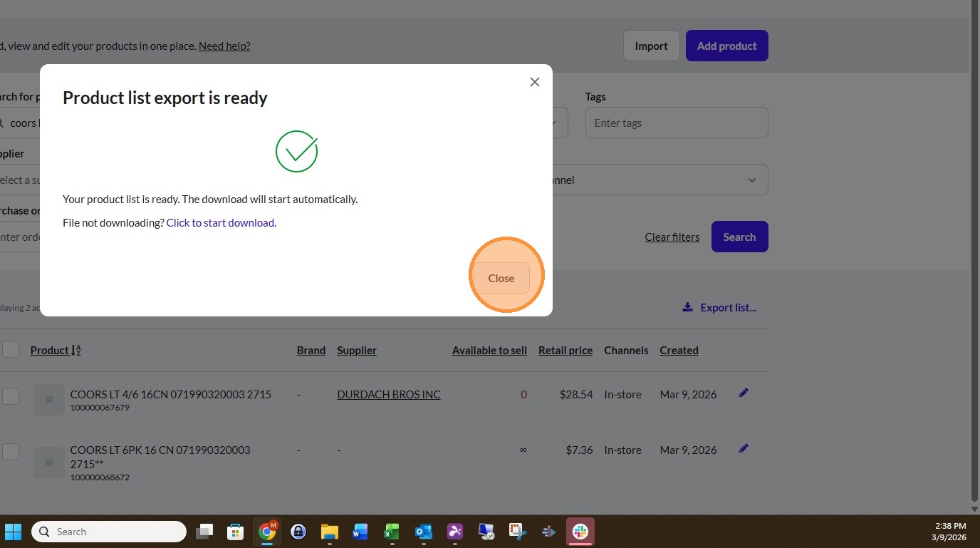Open supplier DURDACH BROS INC link
Image resolution: width=980 pixels, height=548 pixels.
coord(389,394)
